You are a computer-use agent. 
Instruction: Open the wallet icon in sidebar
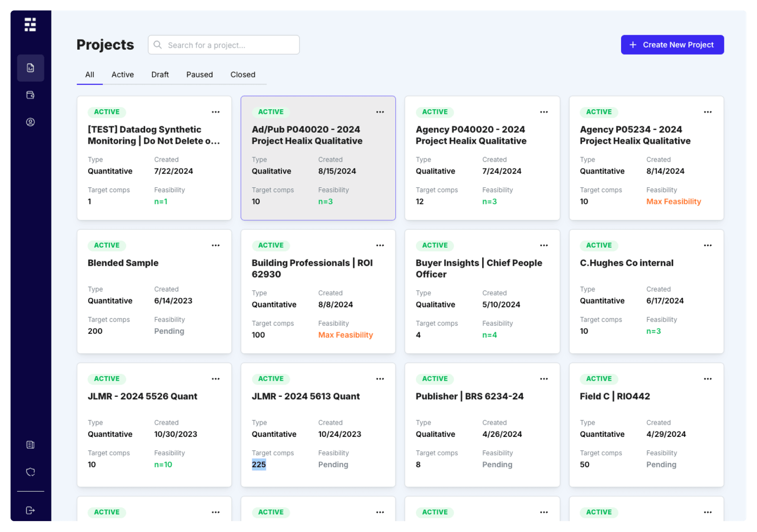click(x=30, y=95)
